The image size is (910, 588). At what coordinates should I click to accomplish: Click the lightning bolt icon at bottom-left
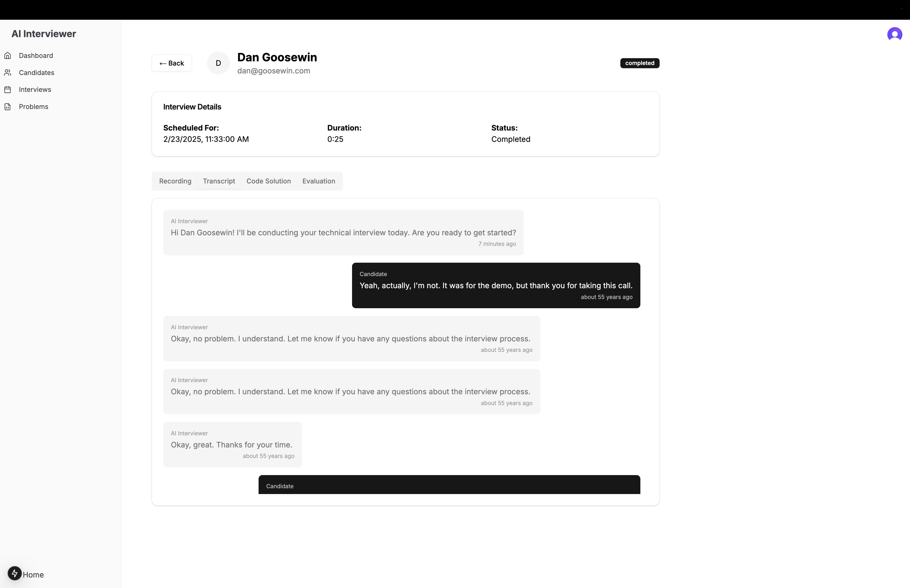tap(14, 574)
